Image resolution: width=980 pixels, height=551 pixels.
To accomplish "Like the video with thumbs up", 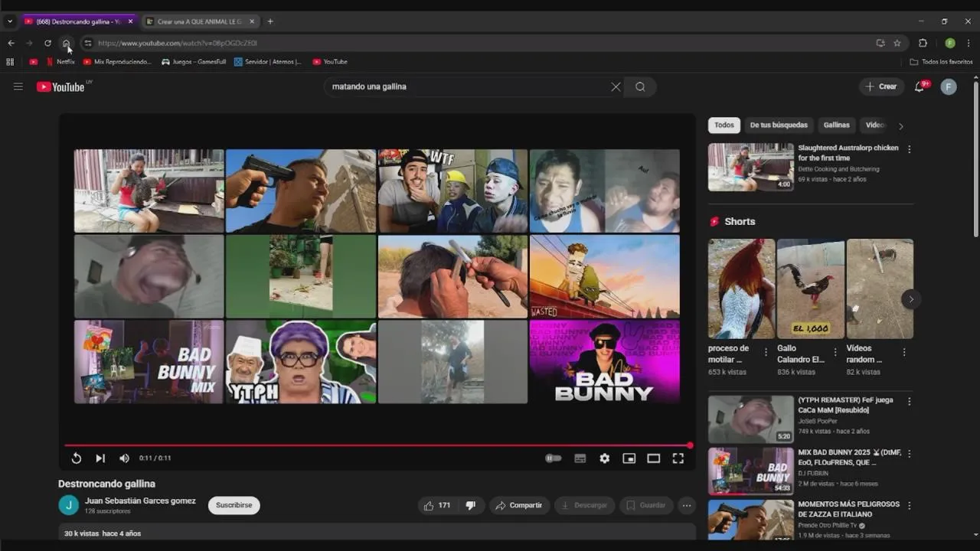I will pyautogui.click(x=437, y=505).
